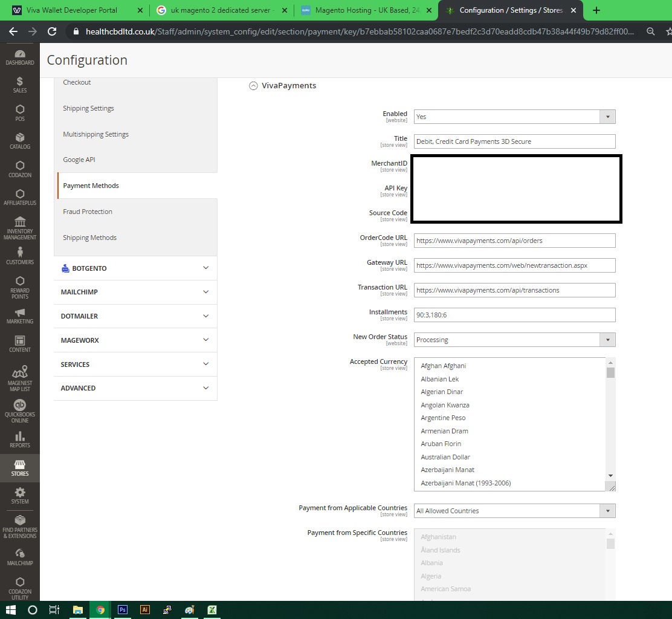Open the System sidebar menu
Screen dimensions: 672x619
[20, 496]
